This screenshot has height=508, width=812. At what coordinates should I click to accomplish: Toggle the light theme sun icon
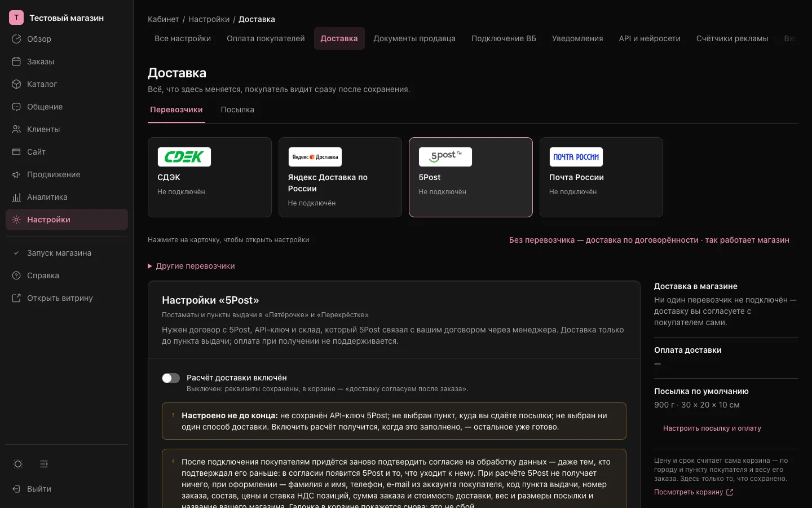(18, 464)
